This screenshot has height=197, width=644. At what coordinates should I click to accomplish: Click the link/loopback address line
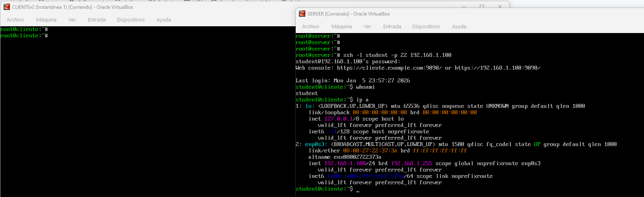pyautogui.click(x=393, y=112)
